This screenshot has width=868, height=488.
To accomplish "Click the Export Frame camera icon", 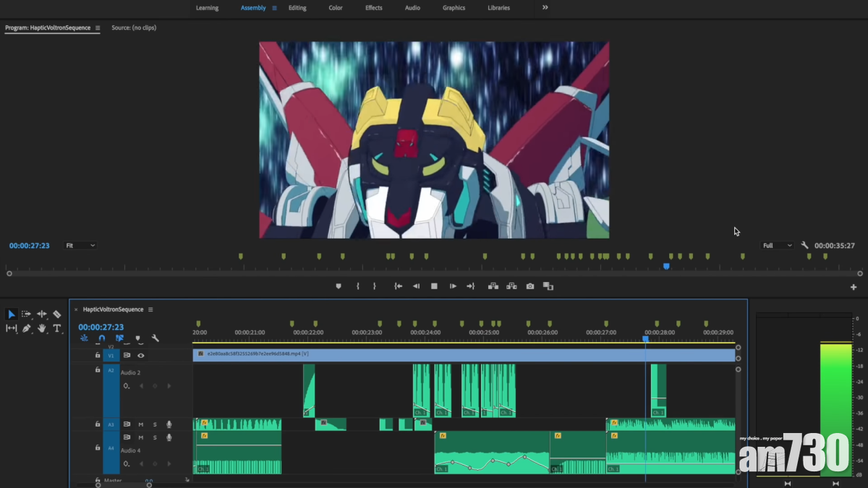I will coord(530,286).
